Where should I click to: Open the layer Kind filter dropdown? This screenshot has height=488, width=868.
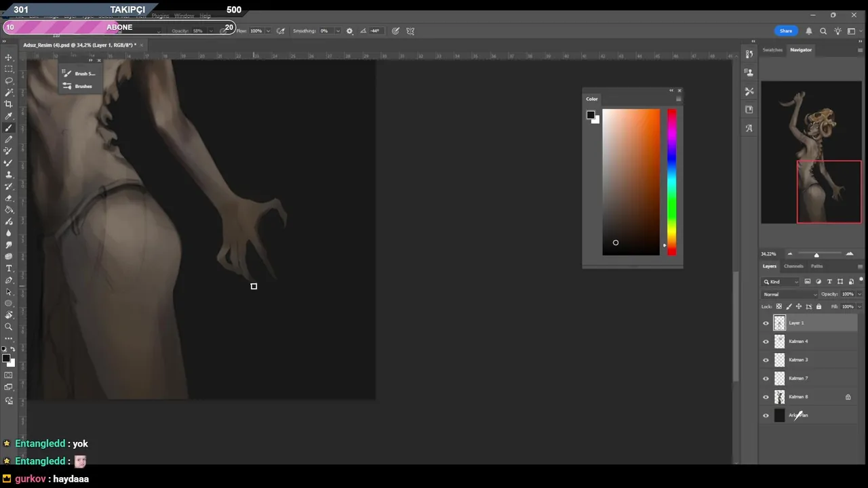781,281
